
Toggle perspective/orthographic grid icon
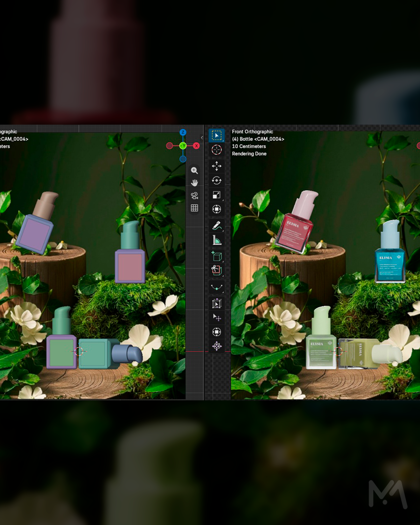point(194,208)
